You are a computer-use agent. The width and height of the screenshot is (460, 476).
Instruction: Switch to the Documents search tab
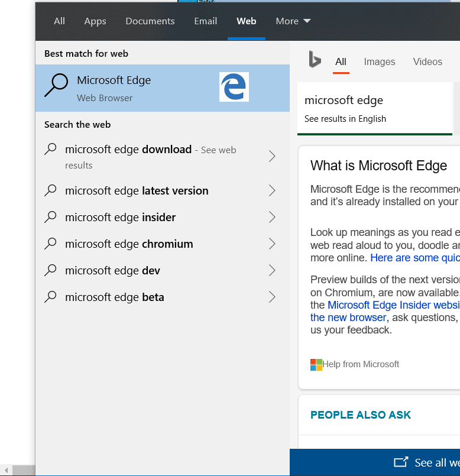click(150, 21)
